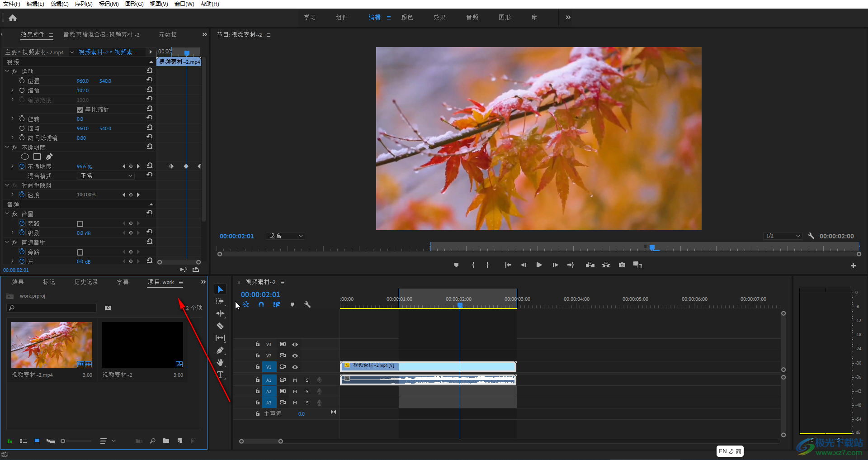
Task: Switch Project panel to freeform view
Action: click(x=51, y=441)
